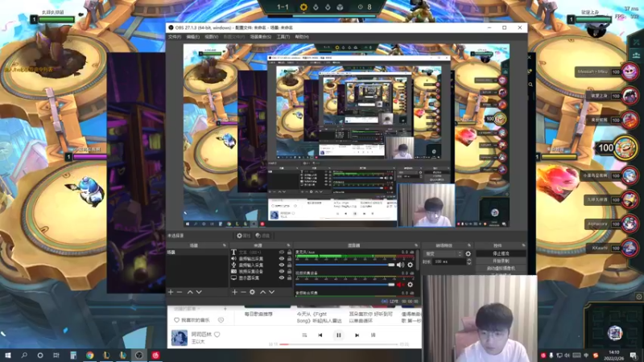
Task: Open source properties gear below sources list
Action: click(252, 292)
